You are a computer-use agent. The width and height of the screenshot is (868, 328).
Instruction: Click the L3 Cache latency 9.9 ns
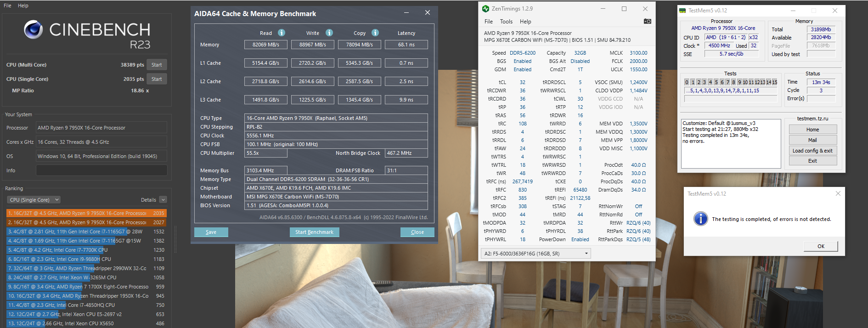click(x=406, y=100)
